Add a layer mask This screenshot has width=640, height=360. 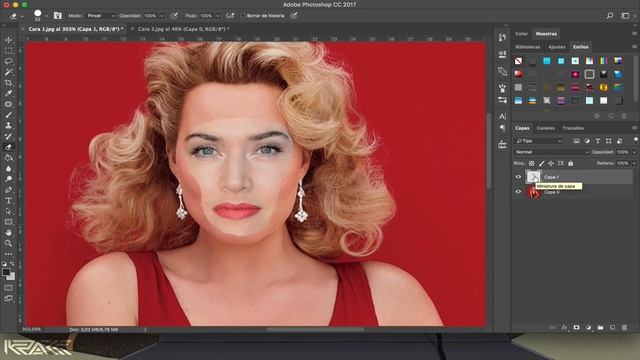coord(576,327)
